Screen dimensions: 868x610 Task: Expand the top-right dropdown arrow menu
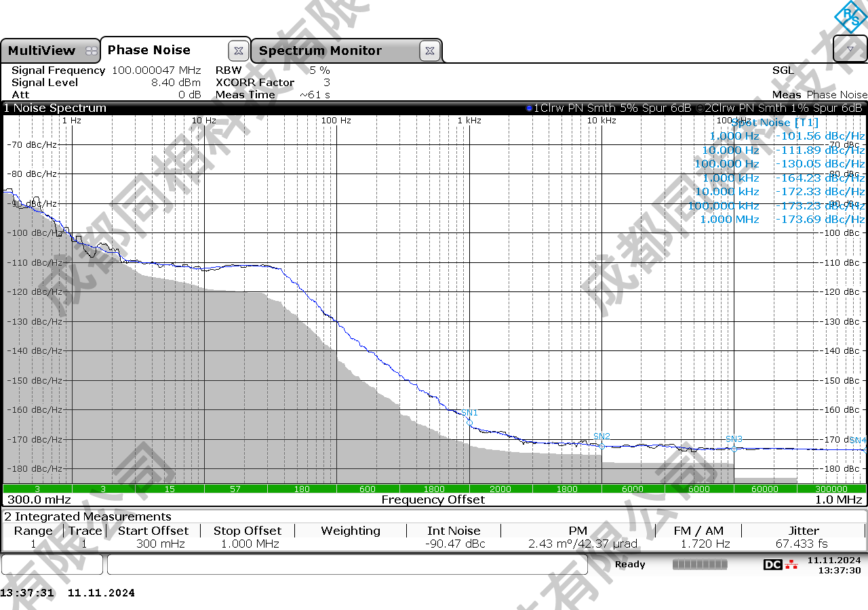point(850,49)
